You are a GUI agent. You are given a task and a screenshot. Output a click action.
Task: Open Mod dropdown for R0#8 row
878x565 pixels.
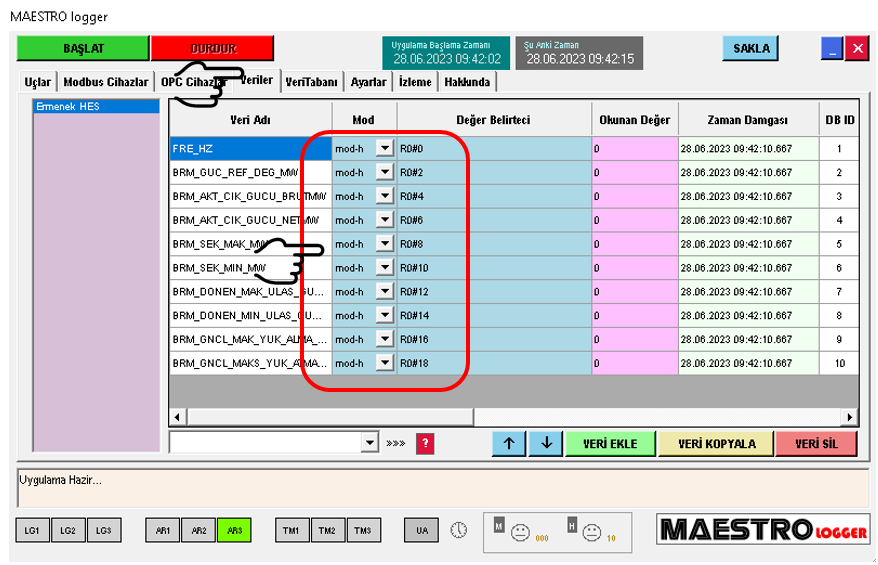coord(385,244)
